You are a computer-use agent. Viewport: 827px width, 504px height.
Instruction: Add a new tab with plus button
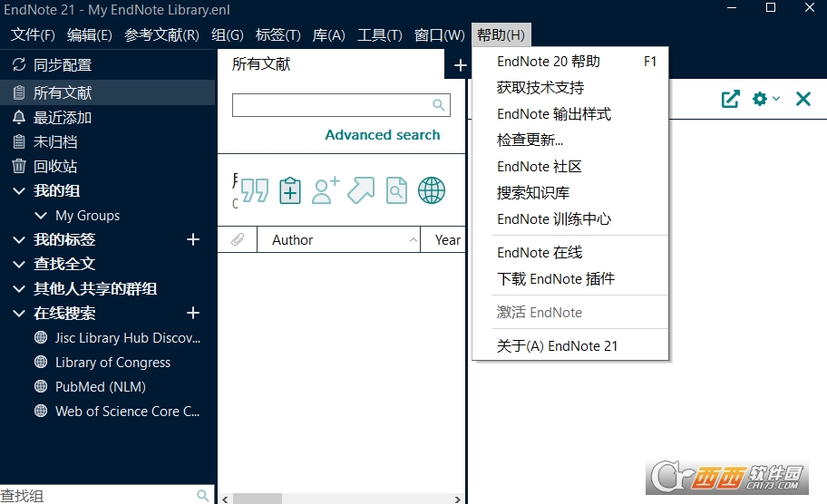(461, 65)
